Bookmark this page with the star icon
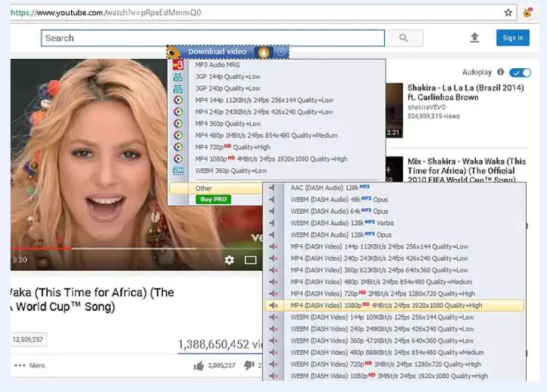 [508, 13]
